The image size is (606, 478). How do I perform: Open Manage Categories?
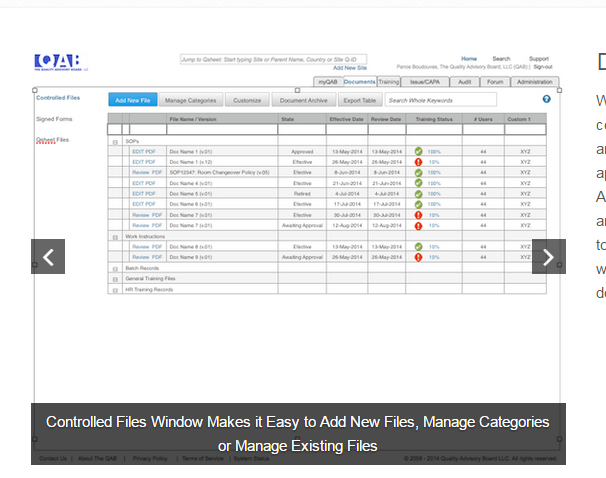pos(191,100)
